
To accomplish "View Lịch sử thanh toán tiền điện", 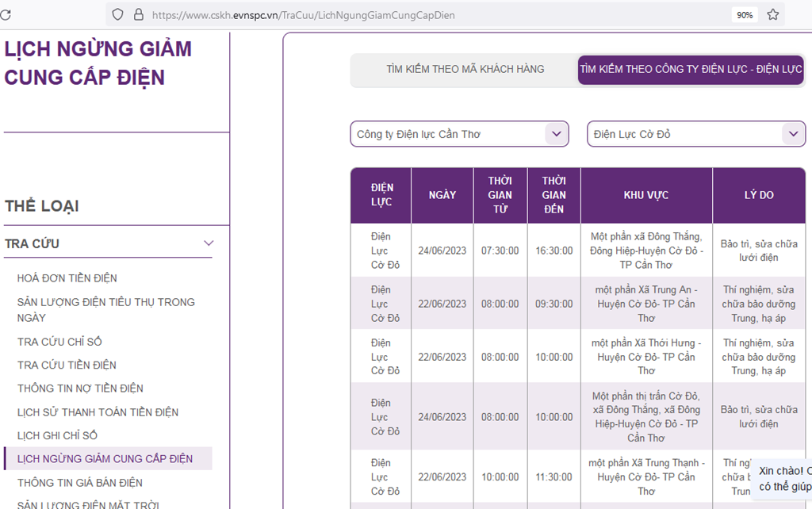I will (x=98, y=412).
